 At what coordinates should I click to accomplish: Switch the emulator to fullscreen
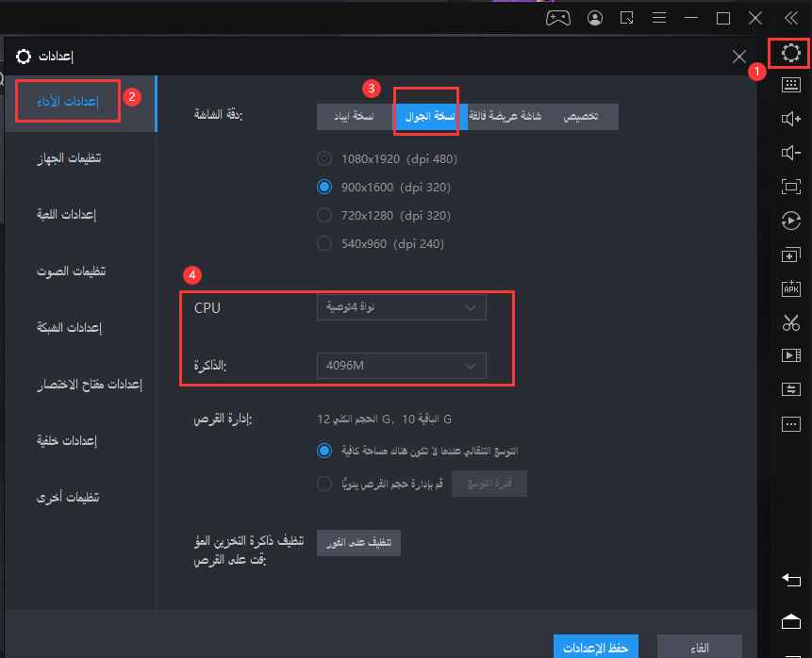pos(790,187)
